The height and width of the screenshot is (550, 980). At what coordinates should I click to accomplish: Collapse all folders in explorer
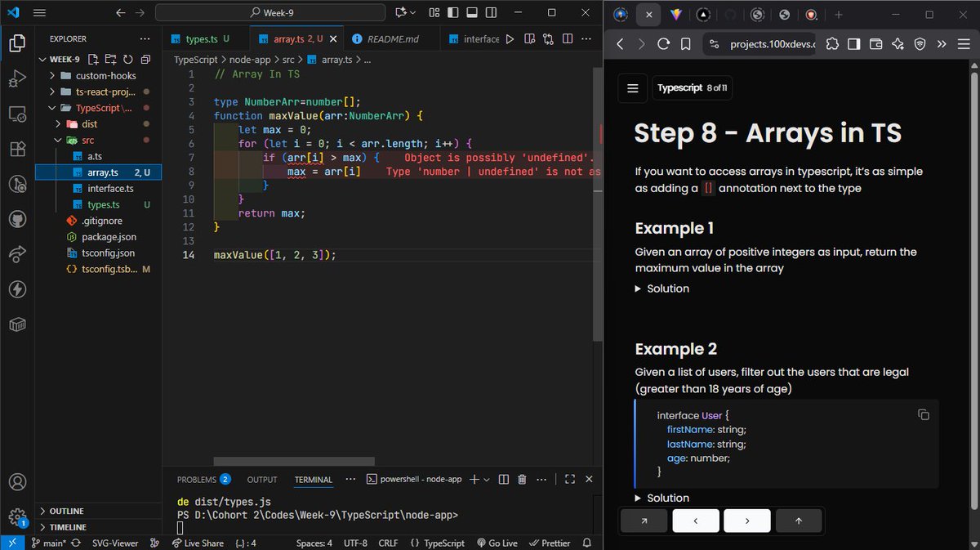pyautogui.click(x=145, y=60)
